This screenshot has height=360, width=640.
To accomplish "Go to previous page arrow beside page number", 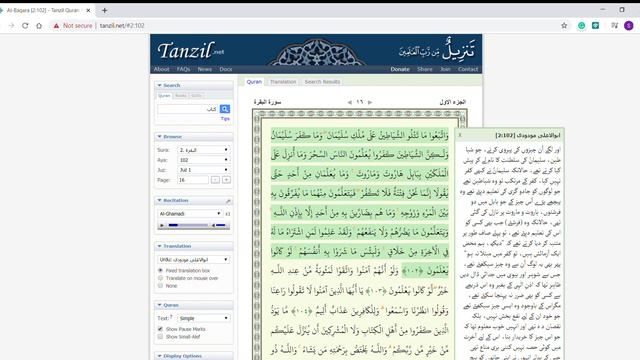I will click(349, 102).
